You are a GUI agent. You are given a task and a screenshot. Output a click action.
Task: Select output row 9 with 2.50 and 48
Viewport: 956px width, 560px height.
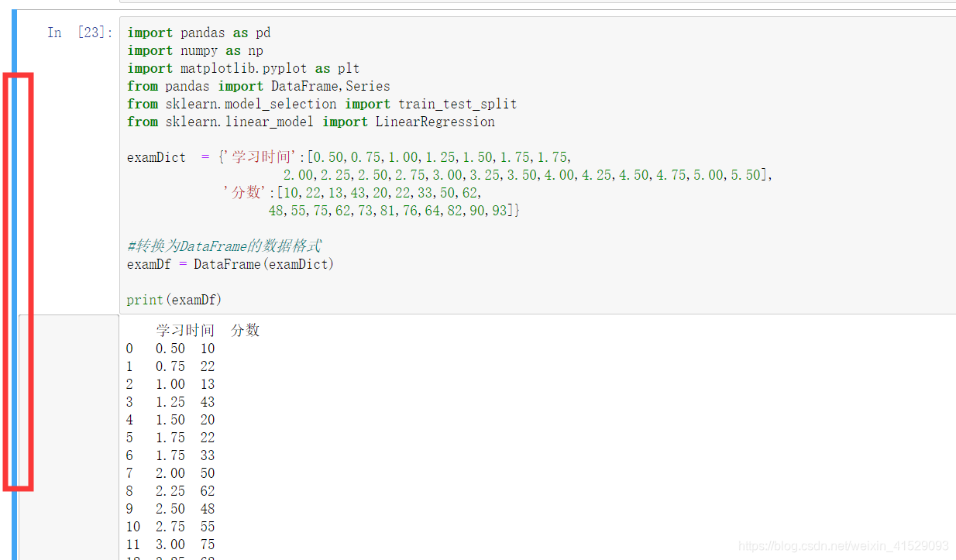point(170,509)
